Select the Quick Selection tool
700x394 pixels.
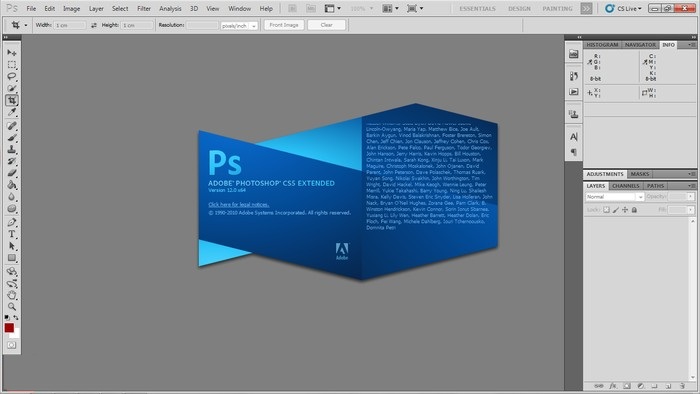point(12,88)
